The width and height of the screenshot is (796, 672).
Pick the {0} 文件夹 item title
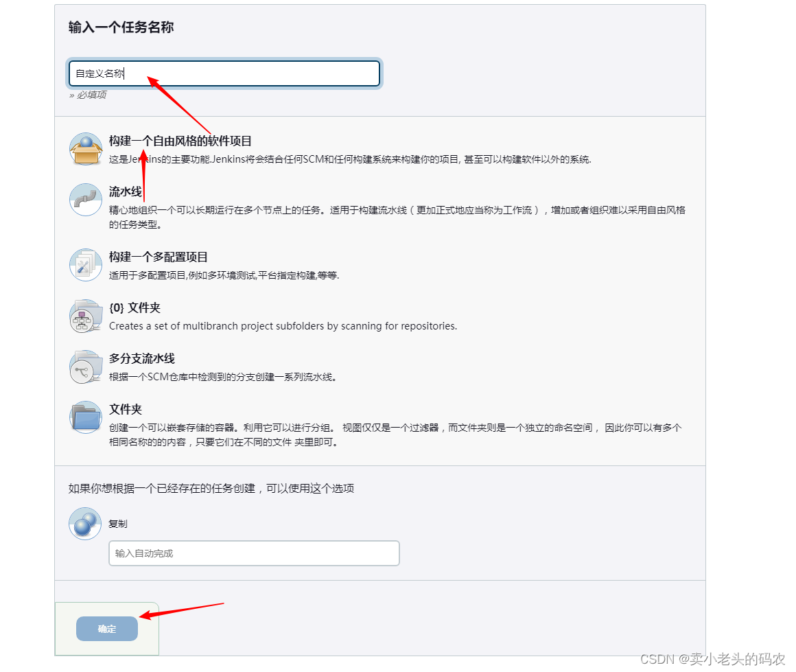click(x=134, y=308)
